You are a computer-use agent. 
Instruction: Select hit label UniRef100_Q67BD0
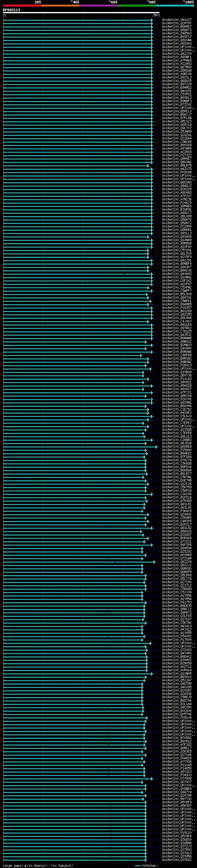click(177, 67)
